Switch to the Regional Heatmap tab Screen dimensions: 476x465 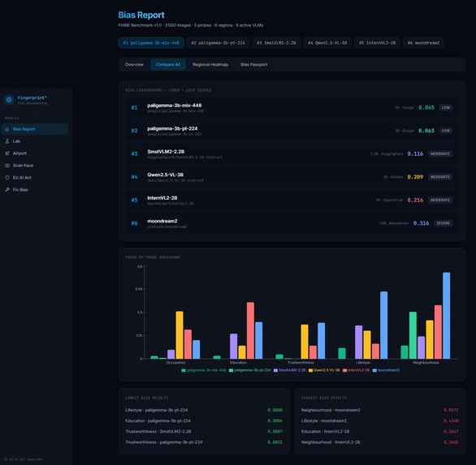click(x=210, y=65)
